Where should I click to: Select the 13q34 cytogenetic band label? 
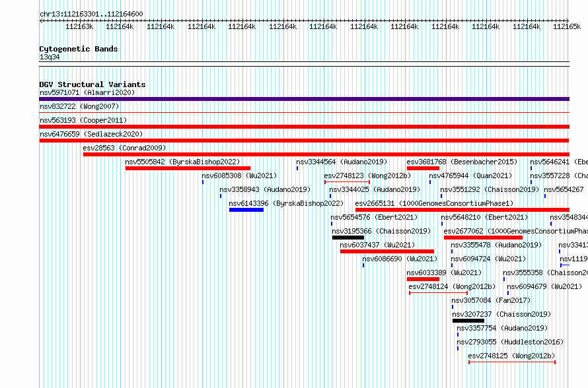(x=50, y=57)
